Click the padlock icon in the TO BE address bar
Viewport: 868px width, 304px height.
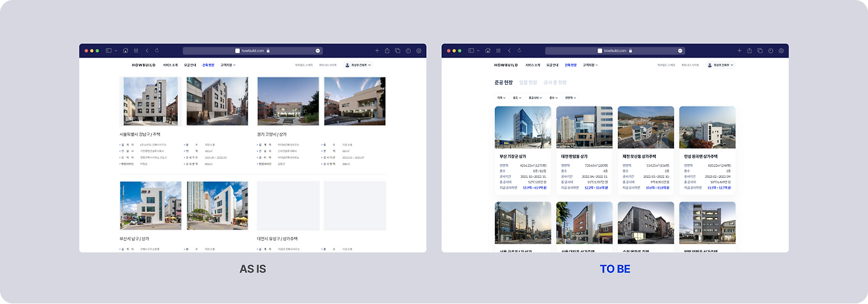[631, 51]
